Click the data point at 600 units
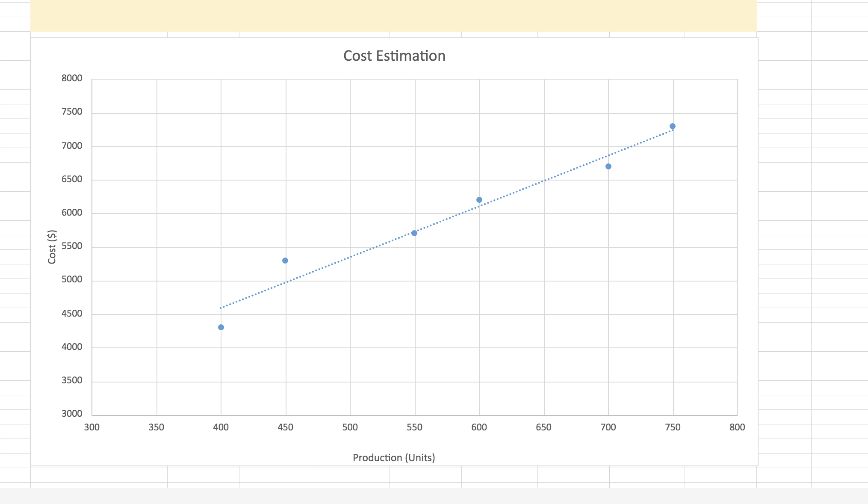 [479, 200]
